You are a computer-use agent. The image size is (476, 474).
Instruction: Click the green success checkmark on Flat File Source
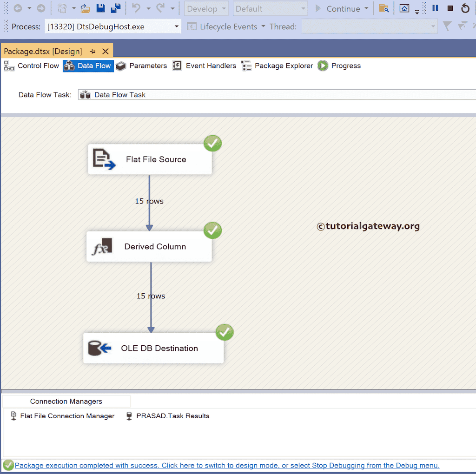(212, 143)
